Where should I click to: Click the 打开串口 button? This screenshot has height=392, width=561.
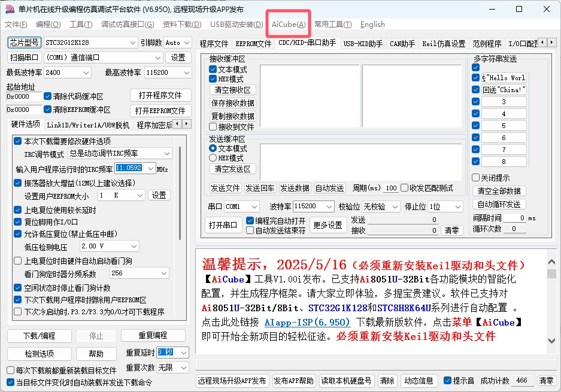[223, 226]
